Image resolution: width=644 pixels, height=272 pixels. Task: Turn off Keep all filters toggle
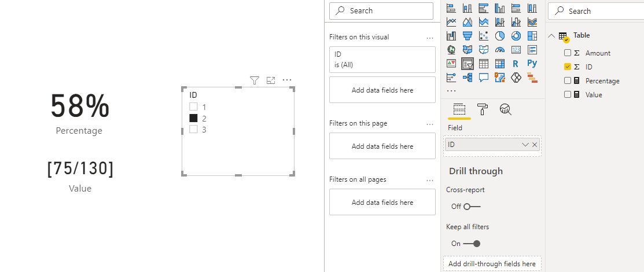(x=472, y=244)
